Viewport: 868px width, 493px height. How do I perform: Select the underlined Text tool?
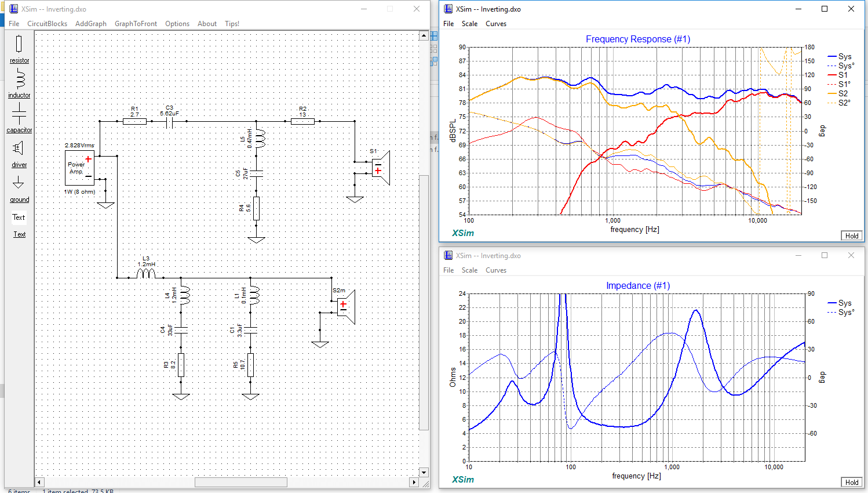click(20, 234)
